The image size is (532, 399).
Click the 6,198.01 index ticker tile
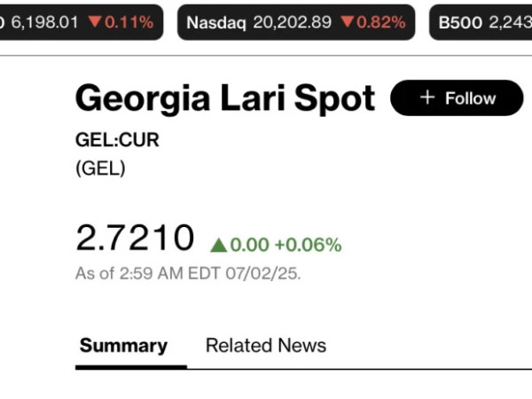tap(82, 22)
